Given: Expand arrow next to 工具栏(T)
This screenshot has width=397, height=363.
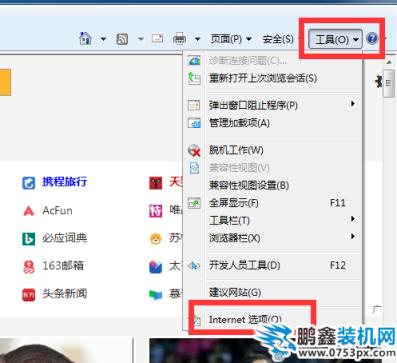Looking at the screenshot, I should point(353,219).
